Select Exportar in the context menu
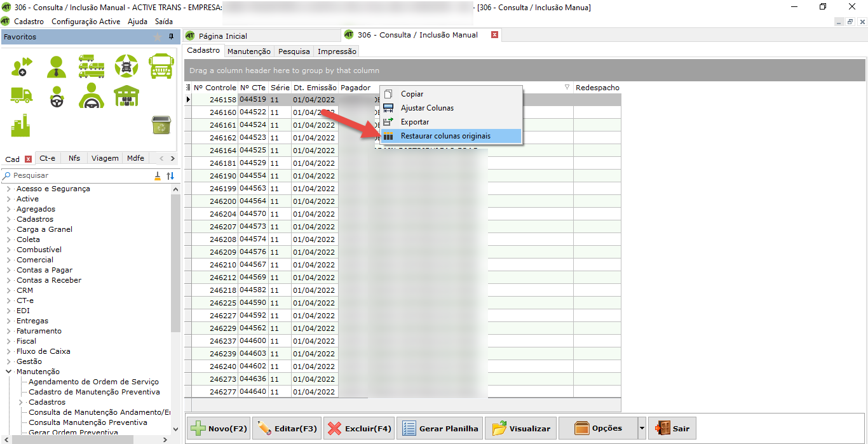Viewport: 868px width, 444px height. tap(415, 122)
